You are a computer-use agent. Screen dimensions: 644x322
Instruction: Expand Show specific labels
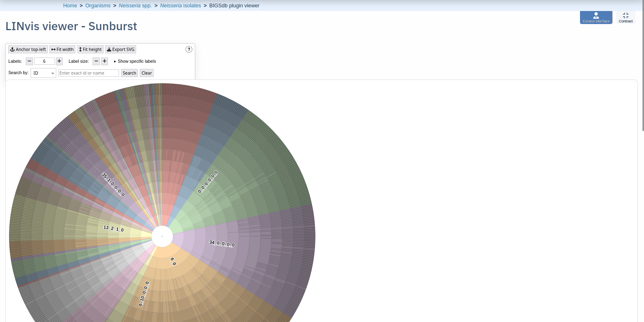135,61
